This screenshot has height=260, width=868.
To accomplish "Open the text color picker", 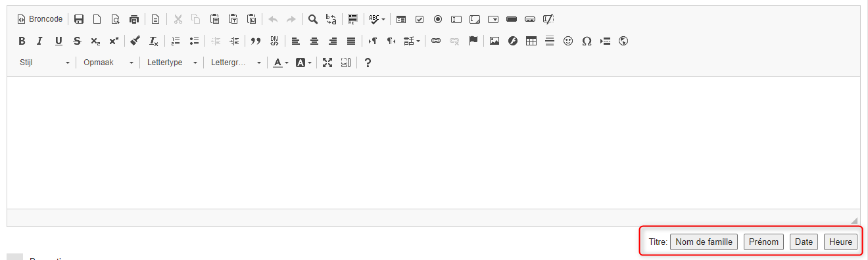I will 281,63.
